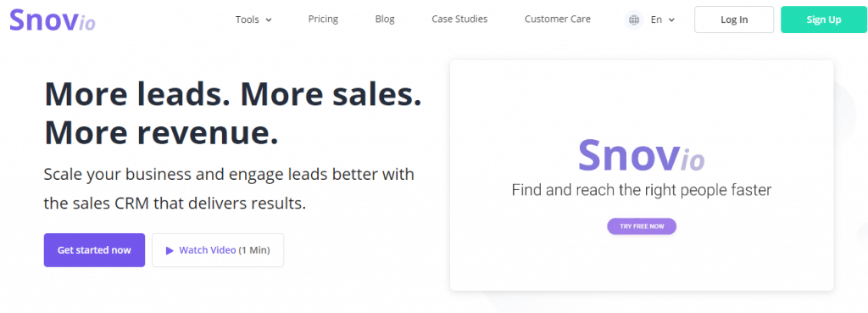
Task: Click the video preview card
Action: 642,175
